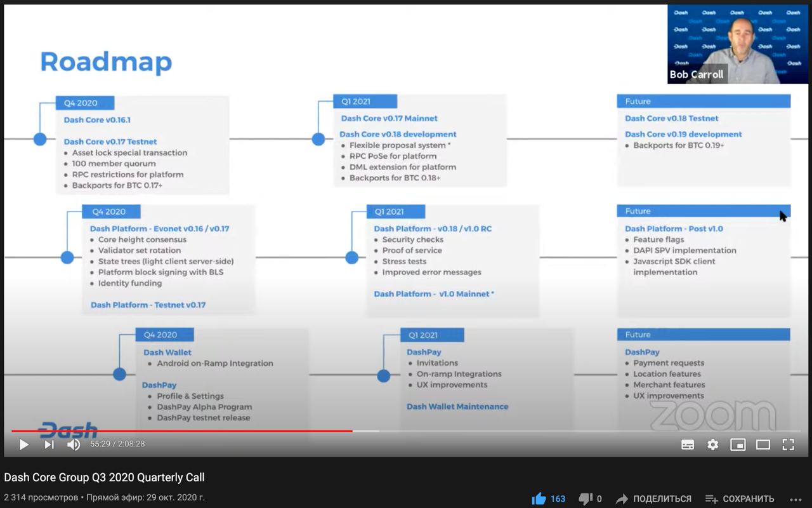Open the three-dot more actions menu
812x508 pixels.
(796, 499)
